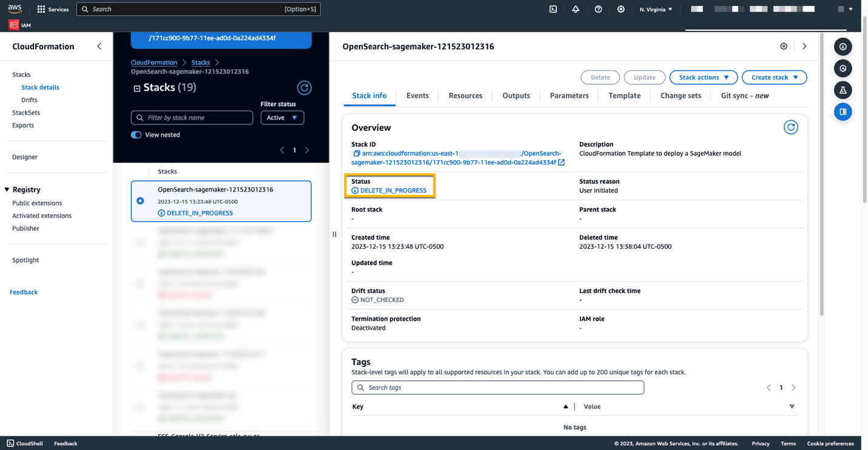The image size is (868, 450).
Task: Open Exports in the sidebar
Action: (23, 126)
